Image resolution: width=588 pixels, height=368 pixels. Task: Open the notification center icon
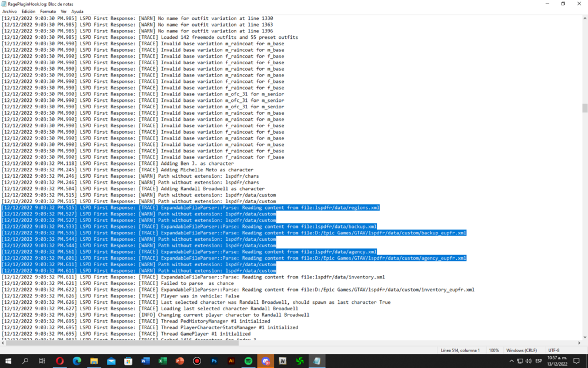(577, 362)
